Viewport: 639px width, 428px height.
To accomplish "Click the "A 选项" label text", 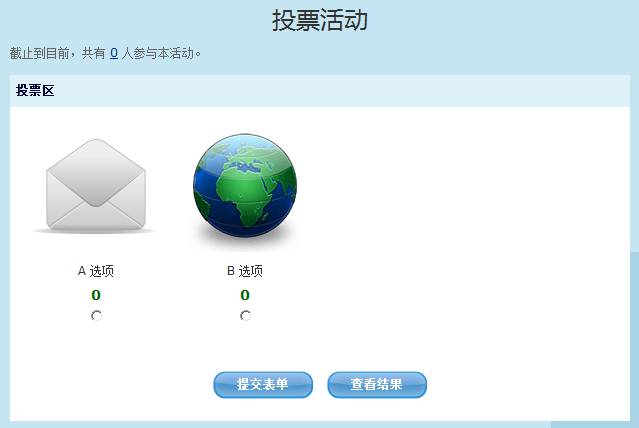I will pos(103,271).
